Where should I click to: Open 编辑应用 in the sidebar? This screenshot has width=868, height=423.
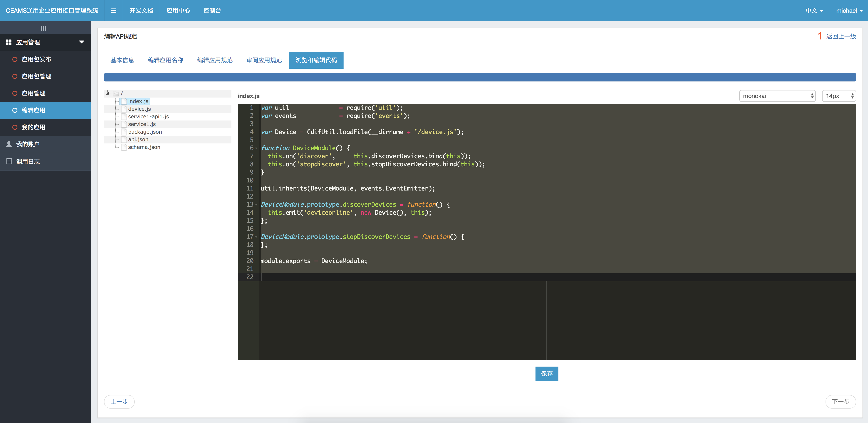click(x=45, y=110)
